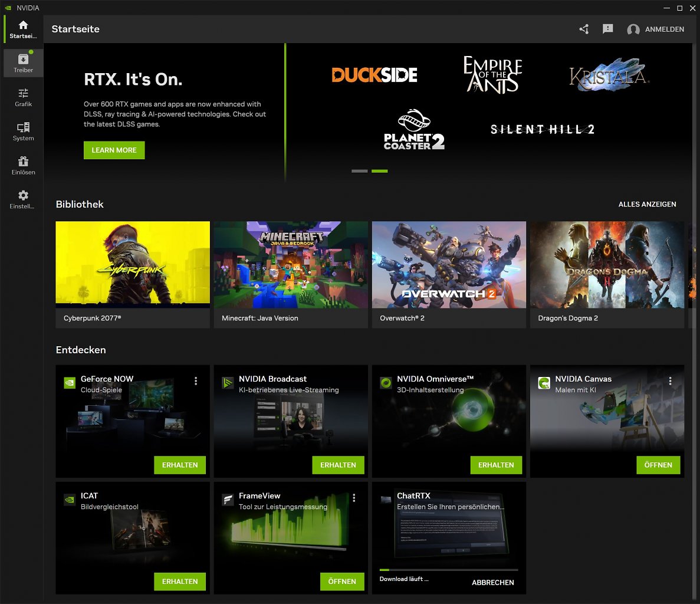Click ERHALTEN on NVIDIA Broadcast card
Screen dimensions: 700x604
338,465
